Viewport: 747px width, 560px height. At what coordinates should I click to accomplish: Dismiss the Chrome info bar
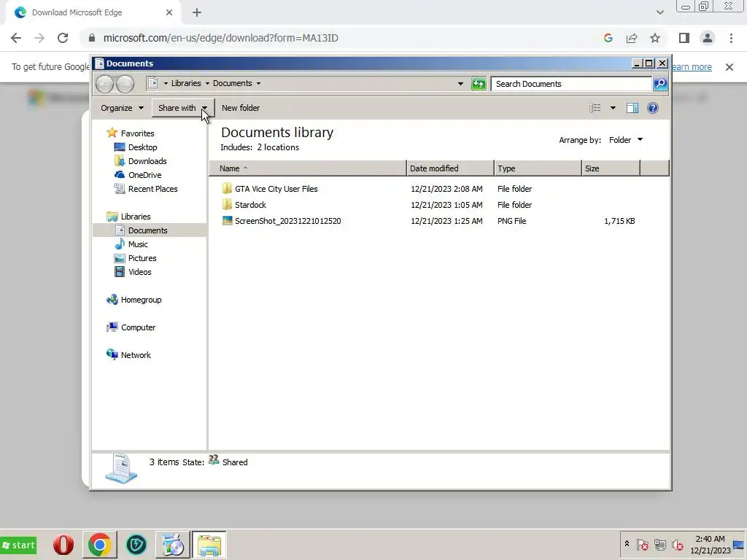pos(729,67)
